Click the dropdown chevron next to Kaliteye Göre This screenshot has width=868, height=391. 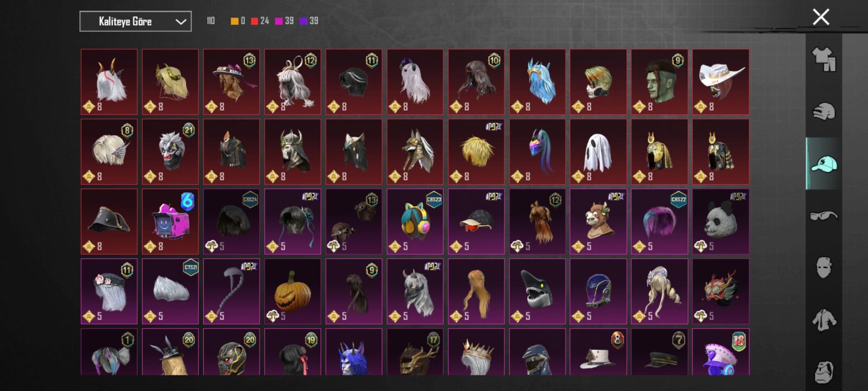coord(181,22)
